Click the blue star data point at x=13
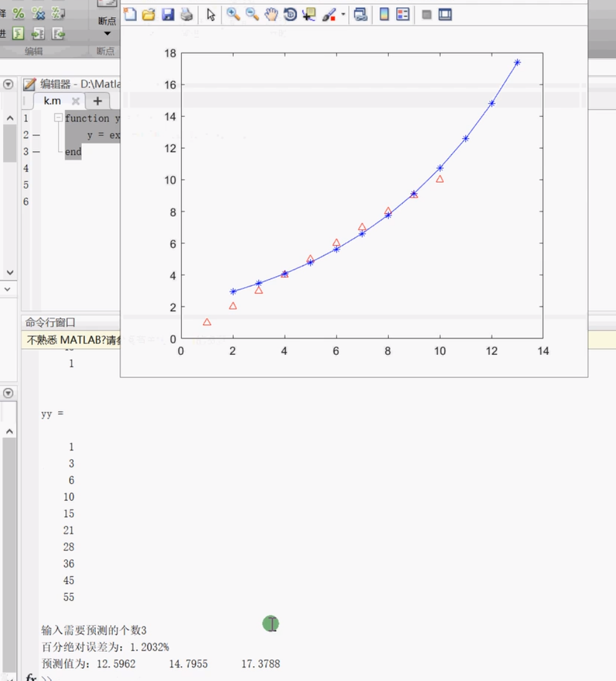Viewport: 616px width, 681px height. (x=517, y=62)
